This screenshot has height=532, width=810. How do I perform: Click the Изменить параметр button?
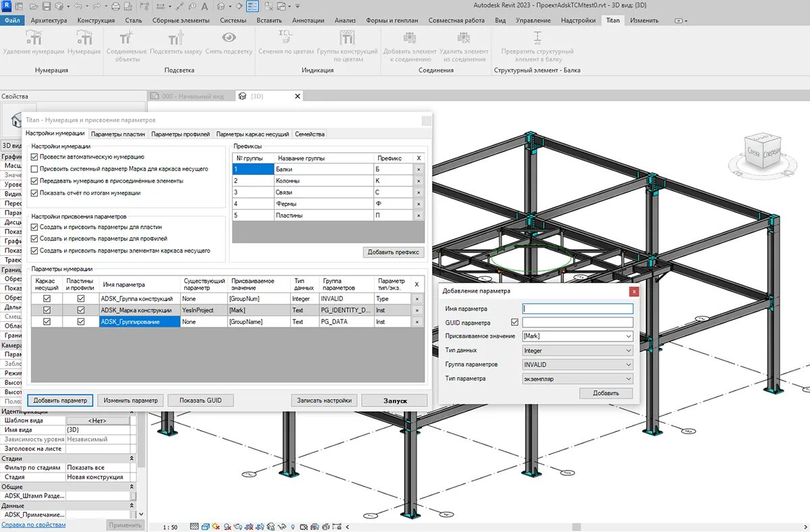(x=131, y=400)
